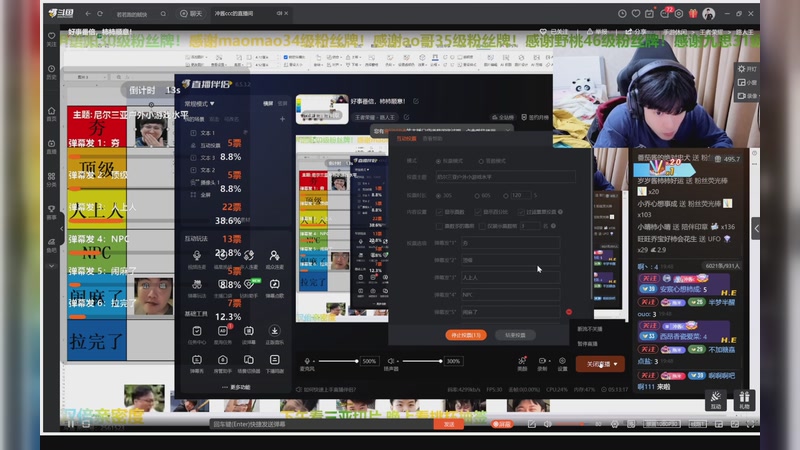Switch to the second tab in vote dialog
800x450 pixels.
point(433,139)
